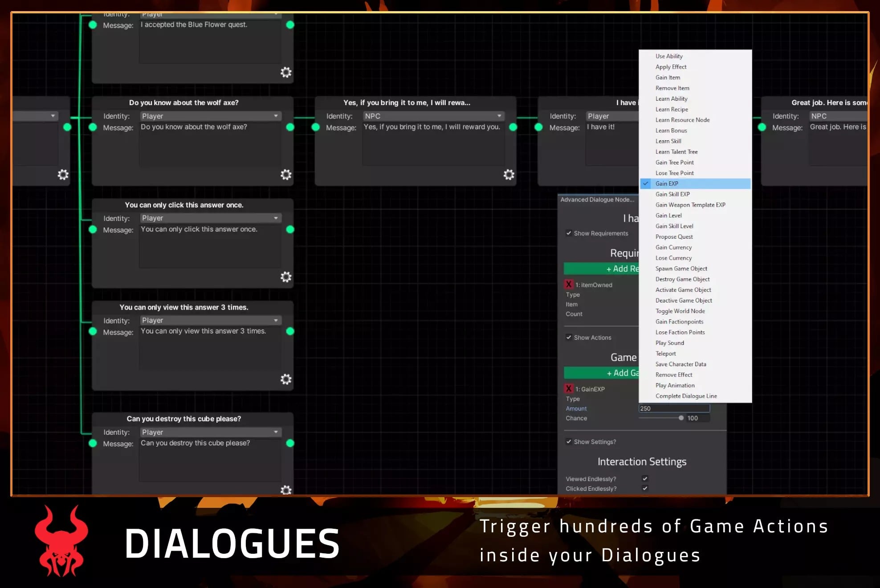Select Teleport in the action menu
Screen dimensions: 880x588
tap(665, 353)
